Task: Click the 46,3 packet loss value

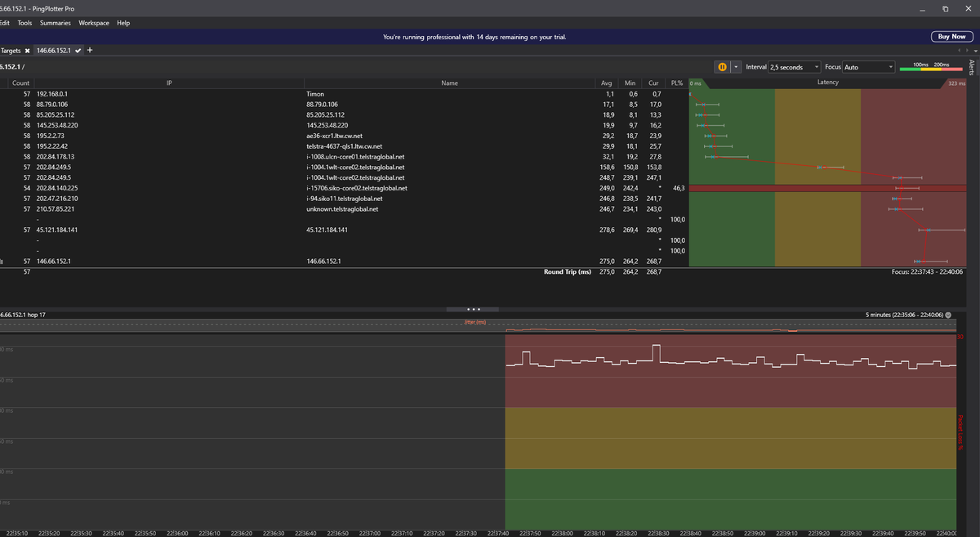Action: click(678, 188)
